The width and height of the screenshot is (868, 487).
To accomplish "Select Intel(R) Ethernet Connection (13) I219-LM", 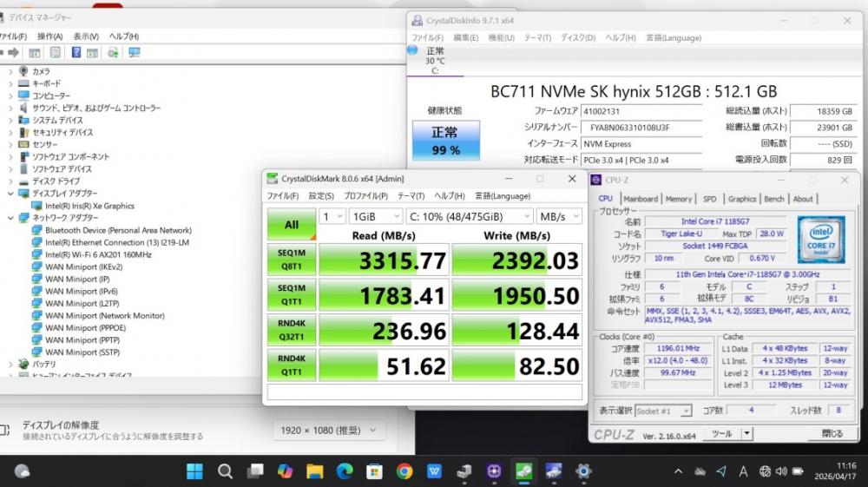I will 117,242.
